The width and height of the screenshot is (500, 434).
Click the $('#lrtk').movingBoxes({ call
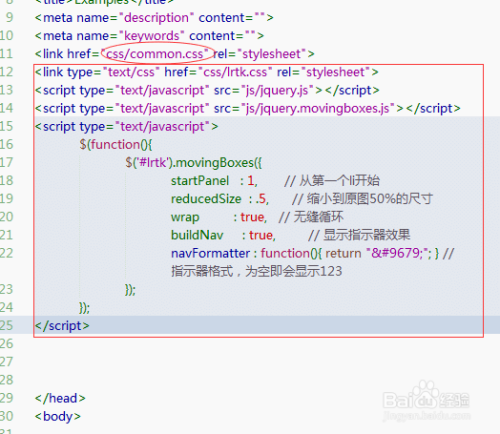[x=194, y=163]
